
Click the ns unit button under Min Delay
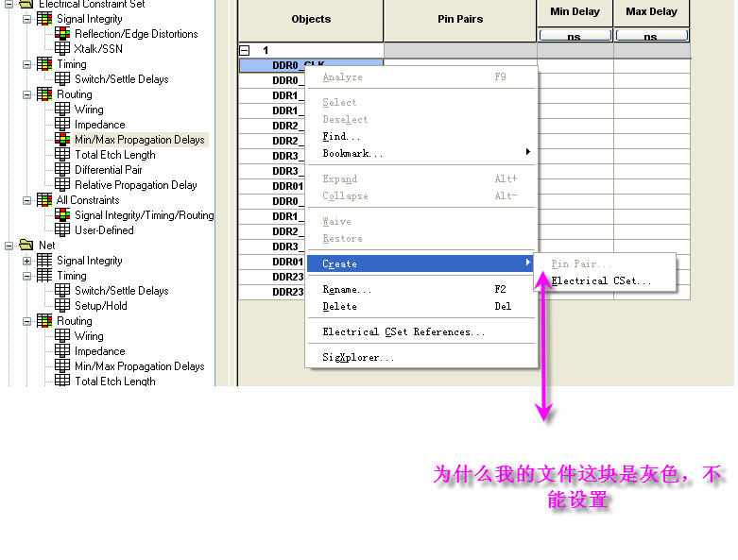tap(575, 36)
